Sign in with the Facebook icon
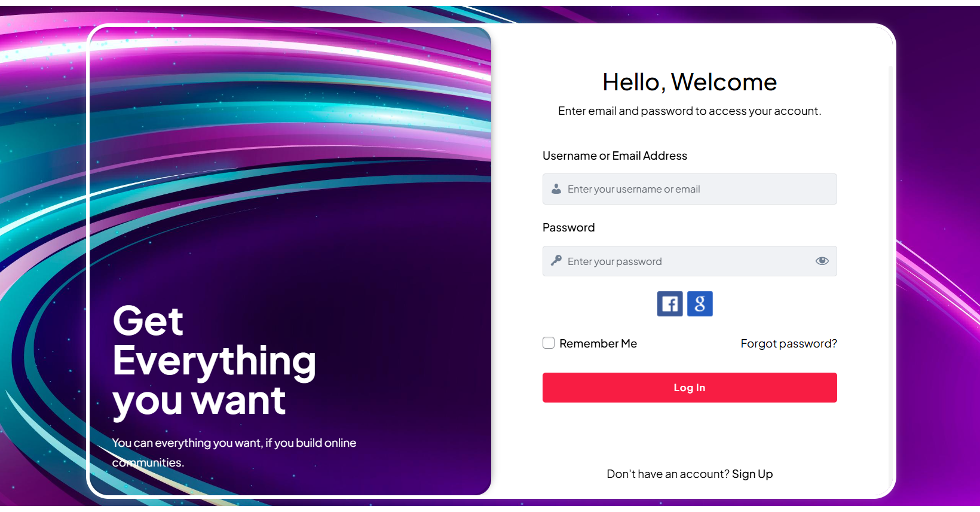This screenshot has height=512, width=980. pyautogui.click(x=670, y=304)
